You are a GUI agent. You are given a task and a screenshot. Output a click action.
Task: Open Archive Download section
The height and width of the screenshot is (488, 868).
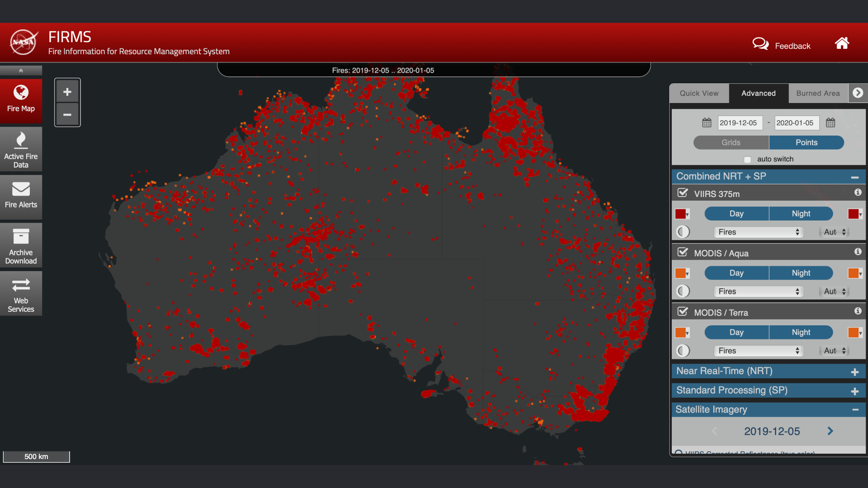click(x=21, y=245)
